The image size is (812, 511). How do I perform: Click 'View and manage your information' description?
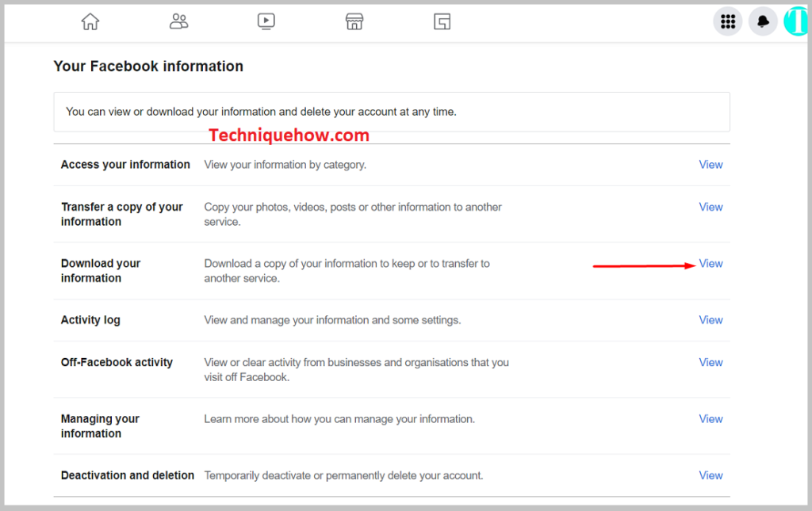point(332,320)
